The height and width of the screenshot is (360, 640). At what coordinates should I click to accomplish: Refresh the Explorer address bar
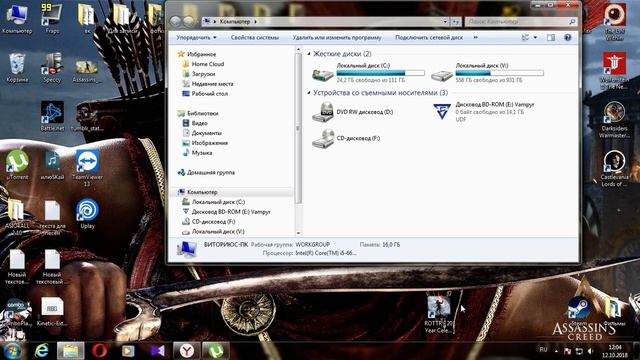tap(456, 22)
